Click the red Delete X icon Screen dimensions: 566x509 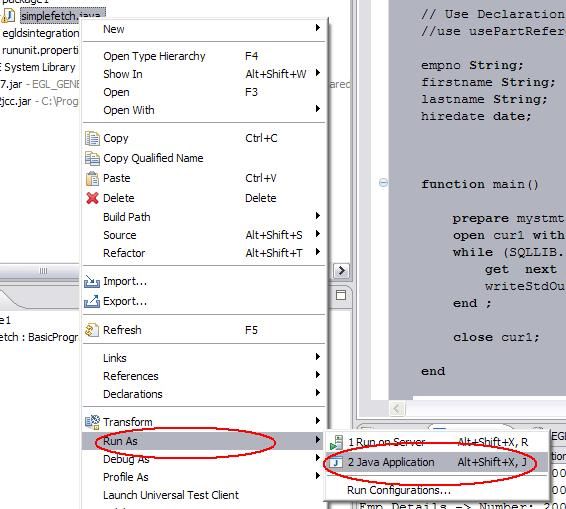coord(92,198)
